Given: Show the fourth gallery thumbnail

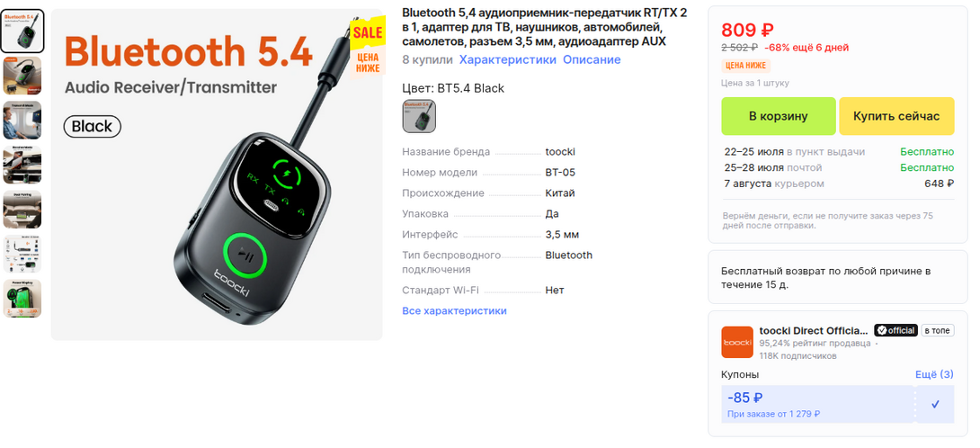Looking at the screenshot, I should tap(22, 165).
